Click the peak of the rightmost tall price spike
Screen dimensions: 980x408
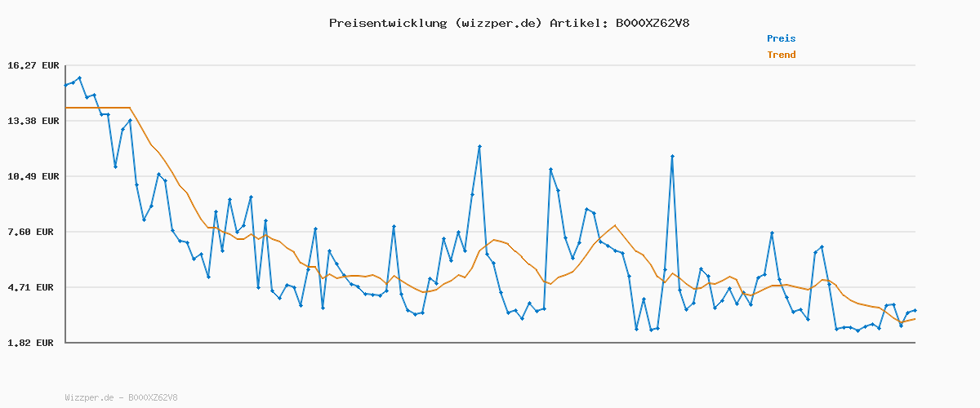[x=672, y=156]
